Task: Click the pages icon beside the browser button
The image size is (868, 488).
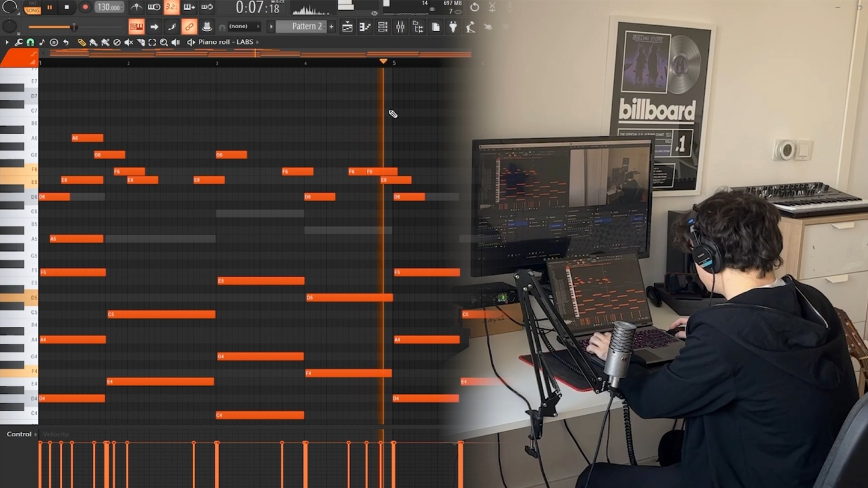Action: 436,26
